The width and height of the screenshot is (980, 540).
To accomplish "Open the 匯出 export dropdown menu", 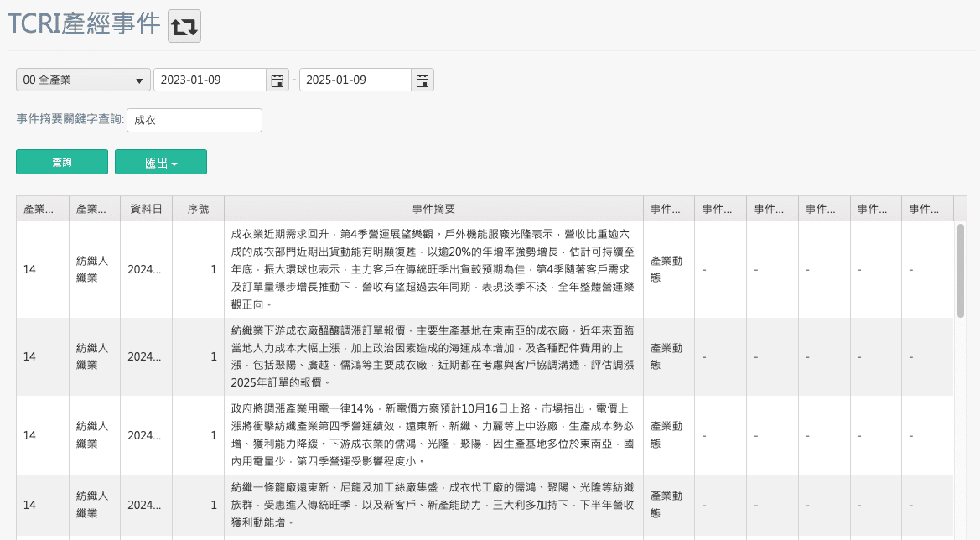I will tap(161, 162).
